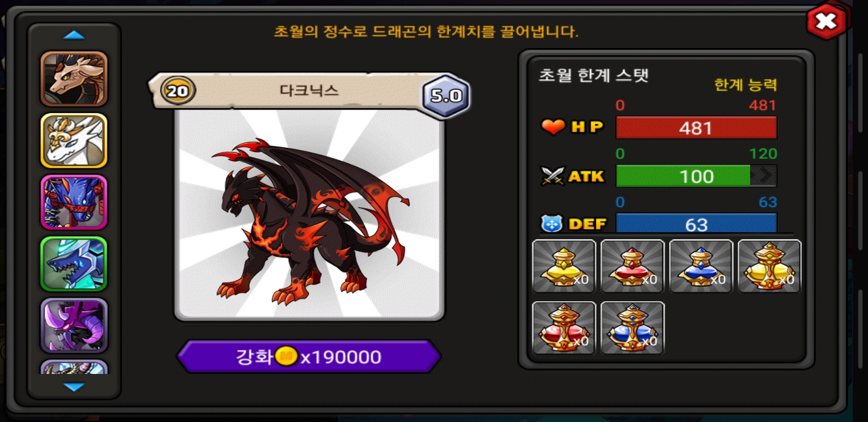Choose the blue dragon with pink frame

point(74,202)
